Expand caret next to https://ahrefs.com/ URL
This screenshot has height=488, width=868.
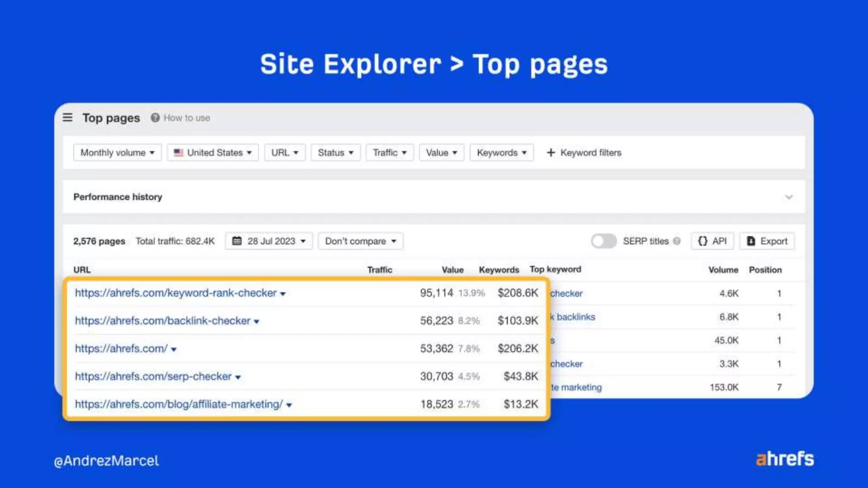[x=173, y=349]
